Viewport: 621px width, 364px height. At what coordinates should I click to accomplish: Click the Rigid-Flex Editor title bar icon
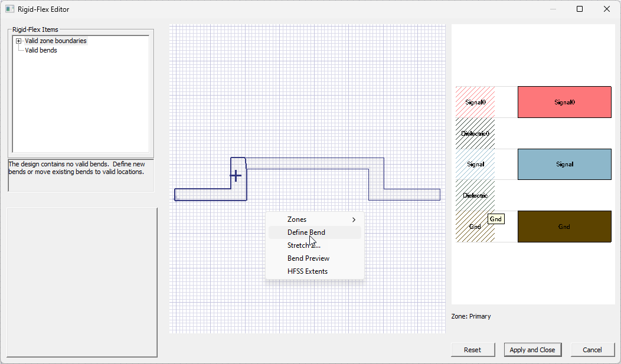pyautogui.click(x=9, y=9)
